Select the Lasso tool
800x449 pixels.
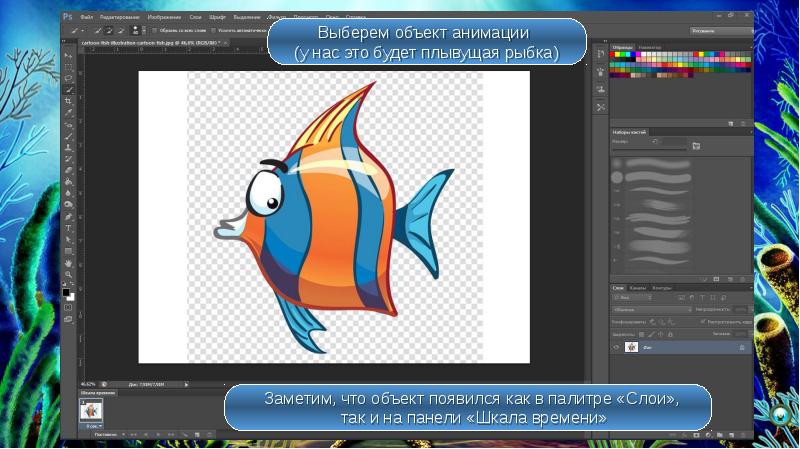tap(68, 78)
